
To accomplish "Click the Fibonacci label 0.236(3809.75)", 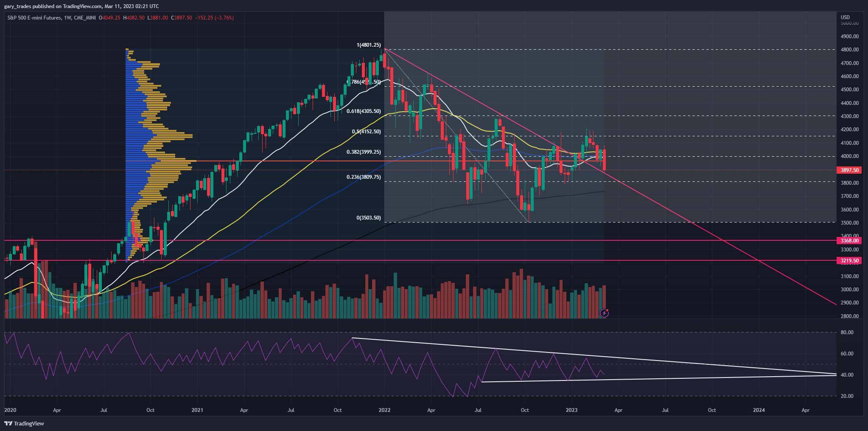I will [x=364, y=177].
